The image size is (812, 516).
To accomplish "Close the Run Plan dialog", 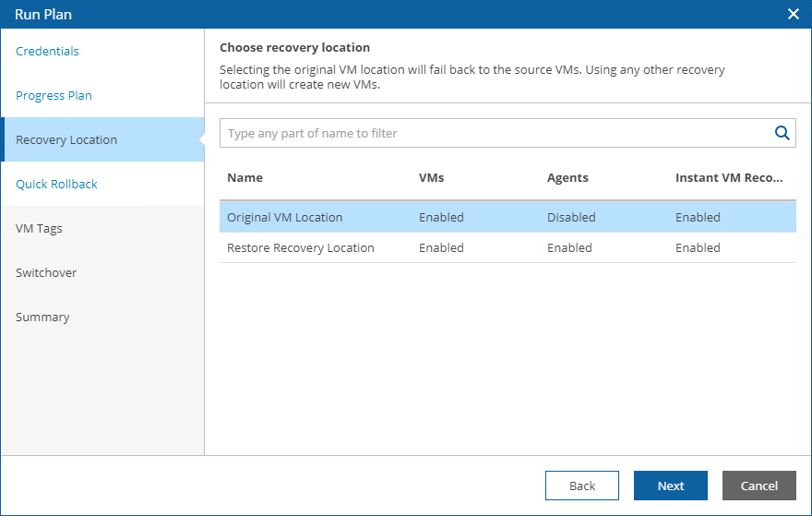I will (x=793, y=14).
